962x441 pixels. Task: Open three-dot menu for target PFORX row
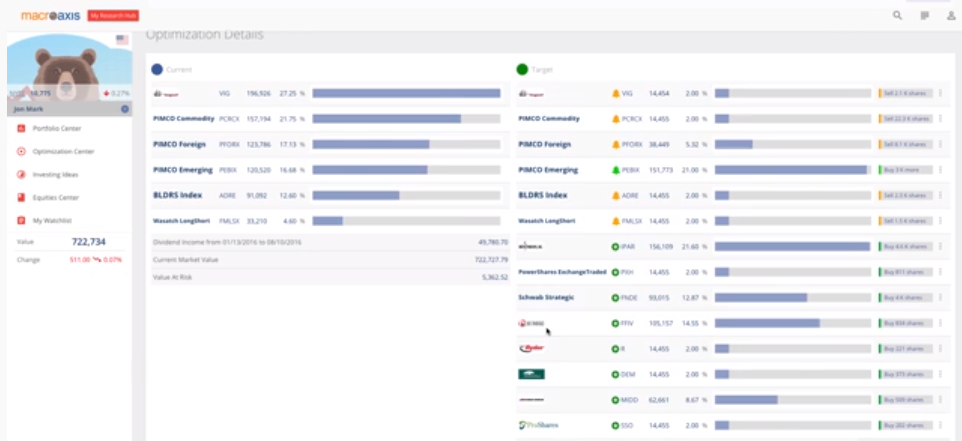[x=941, y=144]
